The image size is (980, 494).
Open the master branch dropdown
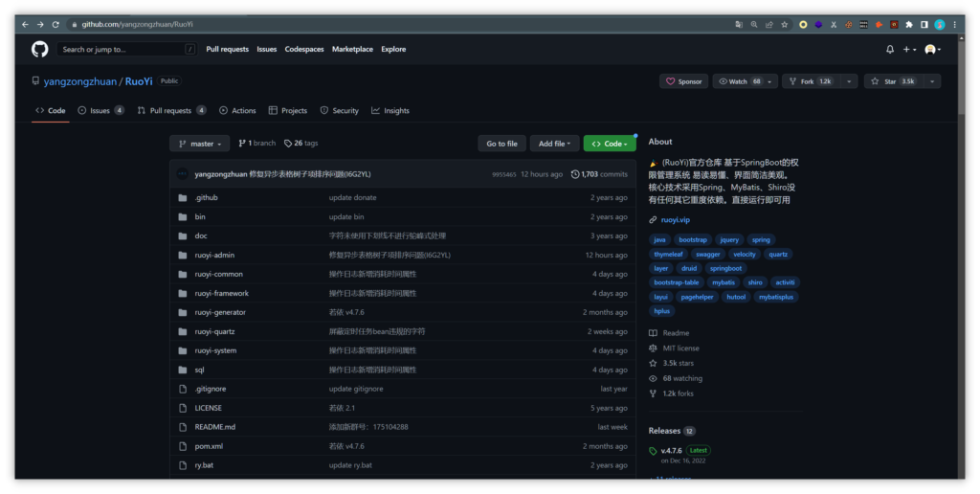pyautogui.click(x=199, y=144)
